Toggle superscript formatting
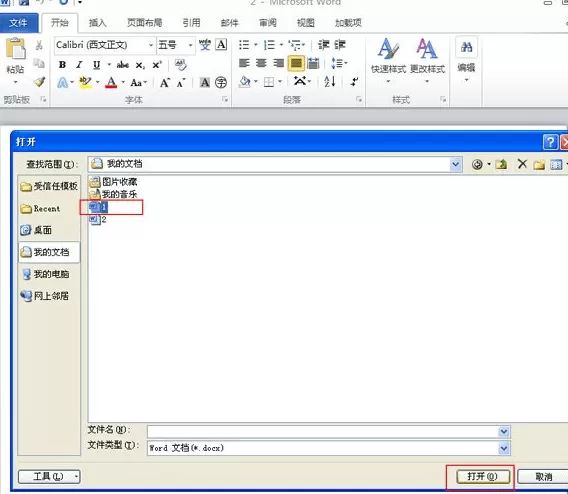 157,65
